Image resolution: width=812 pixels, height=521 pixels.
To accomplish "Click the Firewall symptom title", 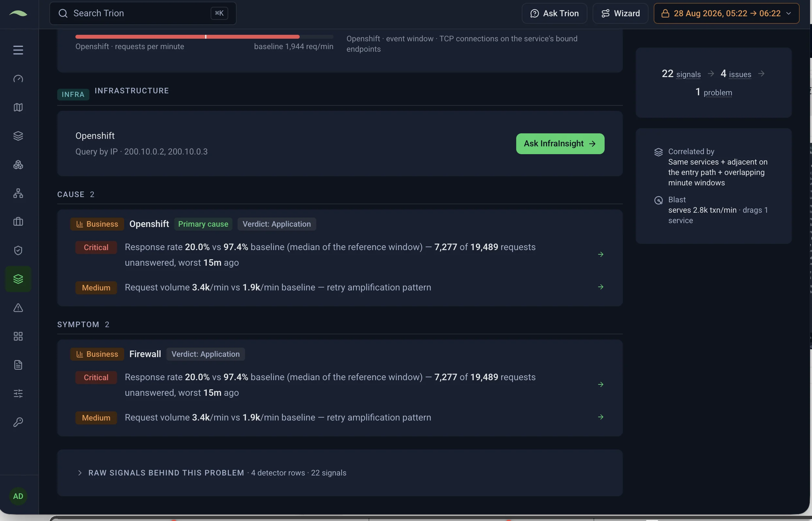I will [145, 354].
